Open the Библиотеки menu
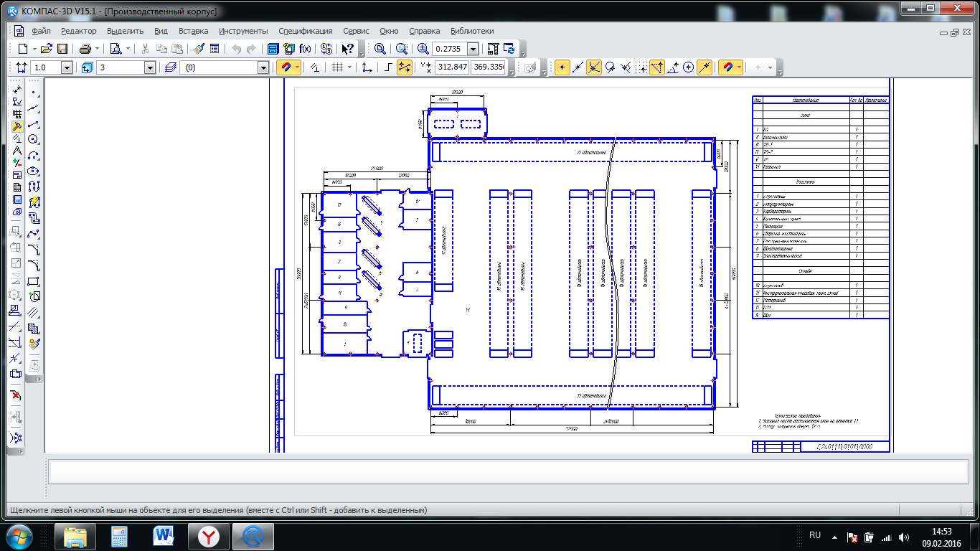Screen dimensions: 980x551 (473, 31)
